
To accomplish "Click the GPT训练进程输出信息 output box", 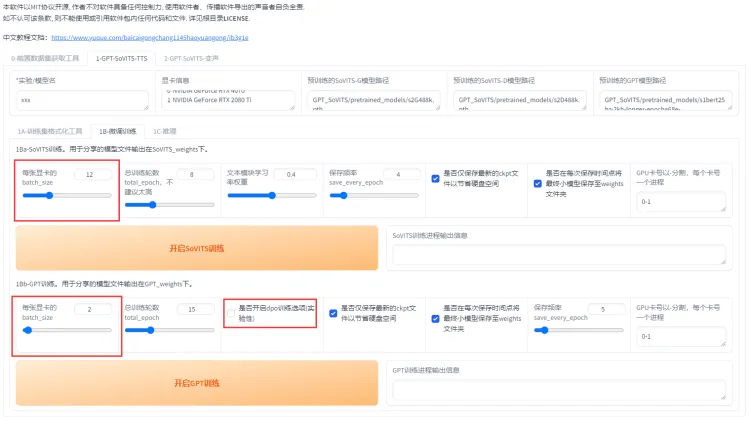I will pos(559,389).
